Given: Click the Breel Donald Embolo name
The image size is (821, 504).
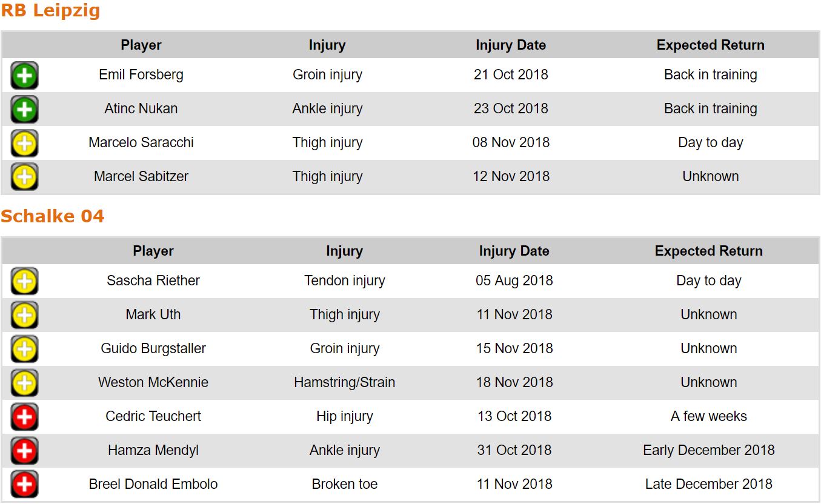Looking at the screenshot, I should click(153, 485).
